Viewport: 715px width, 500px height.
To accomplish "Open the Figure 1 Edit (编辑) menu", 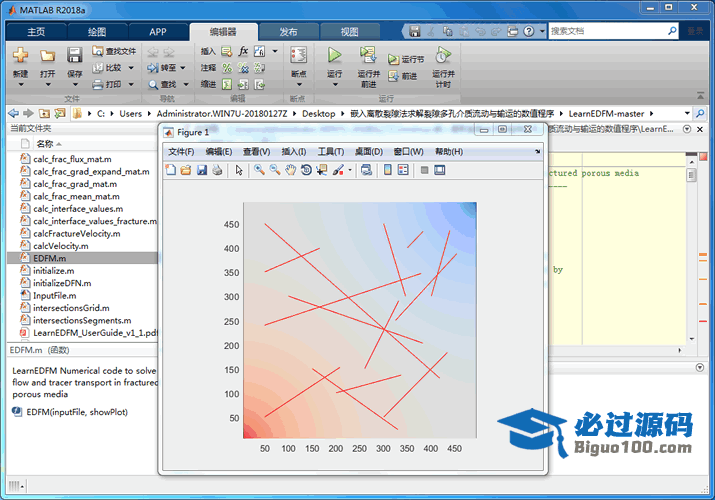I will 218,152.
